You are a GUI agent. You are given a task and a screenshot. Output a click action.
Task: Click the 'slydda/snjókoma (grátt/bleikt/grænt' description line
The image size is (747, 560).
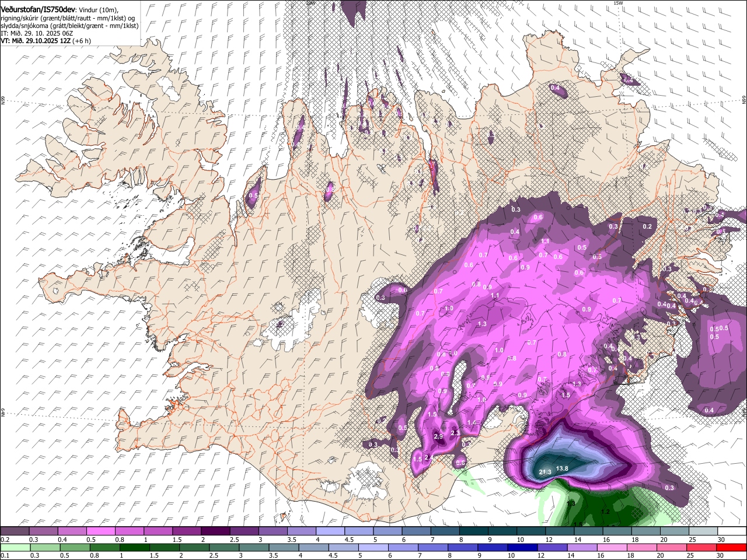tap(69, 26)
